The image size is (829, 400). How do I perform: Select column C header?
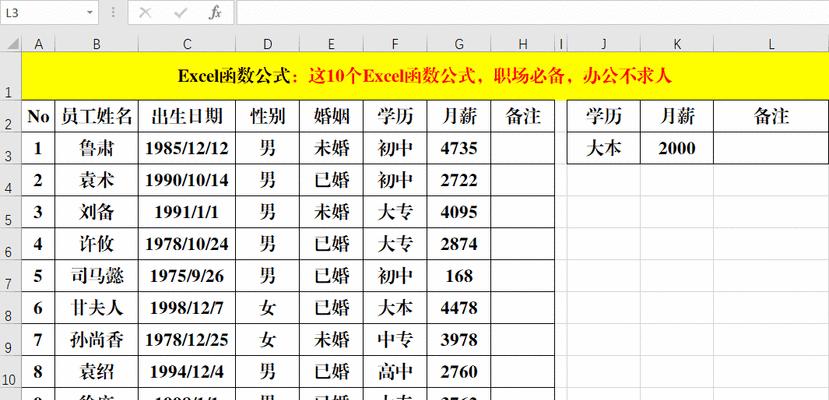click(x=187, y=44)
